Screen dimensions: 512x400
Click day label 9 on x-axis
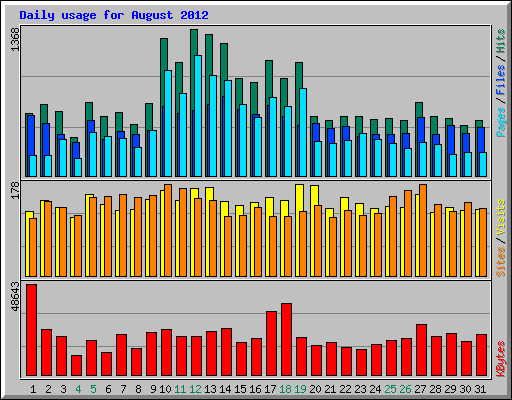[153, 389]
